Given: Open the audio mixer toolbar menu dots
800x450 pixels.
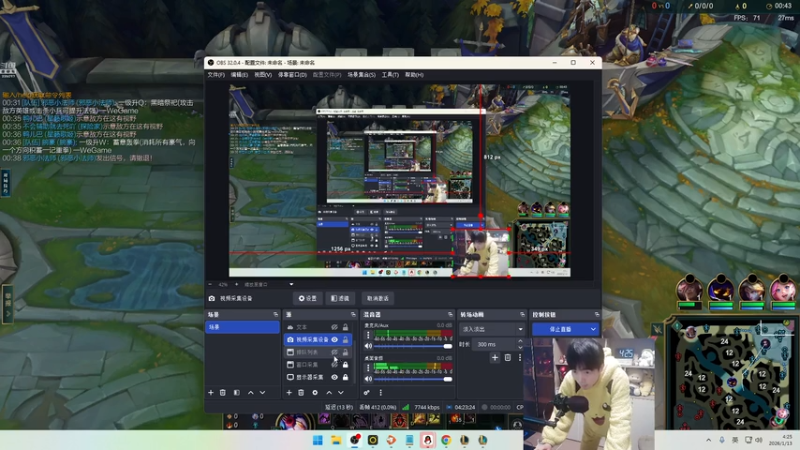Looking at the screenshot, I should click(381, 392).
